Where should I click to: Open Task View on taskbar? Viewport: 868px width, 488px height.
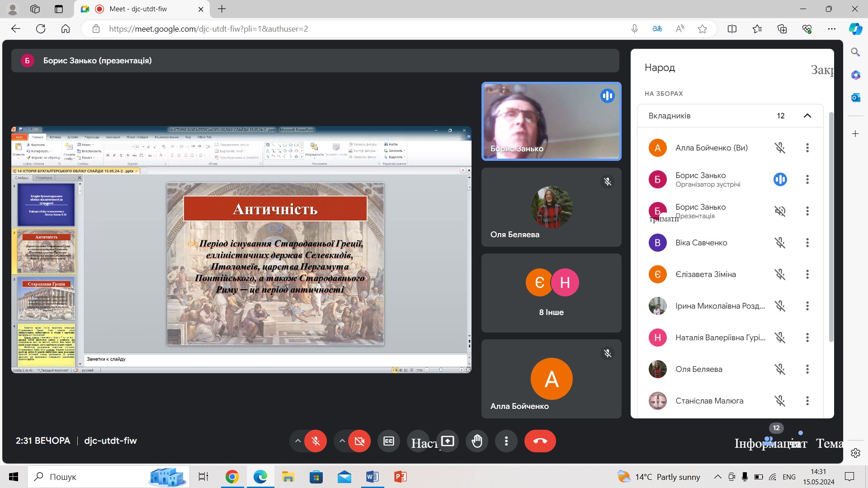point(203,477)
